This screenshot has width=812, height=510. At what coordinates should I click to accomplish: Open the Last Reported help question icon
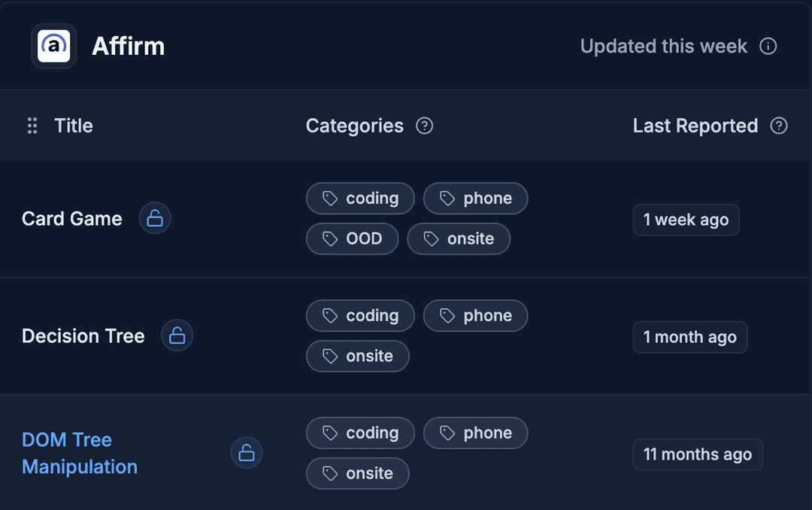(779, 126)
